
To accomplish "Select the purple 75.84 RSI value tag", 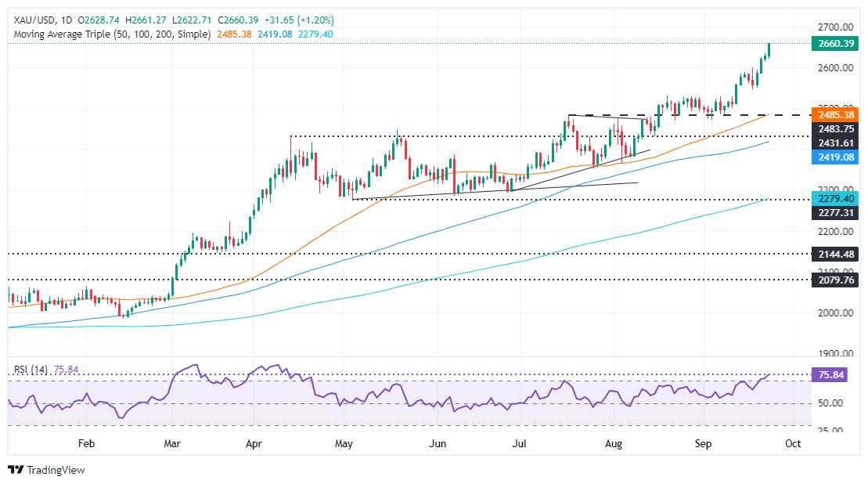I will click(x=831, y=375).
